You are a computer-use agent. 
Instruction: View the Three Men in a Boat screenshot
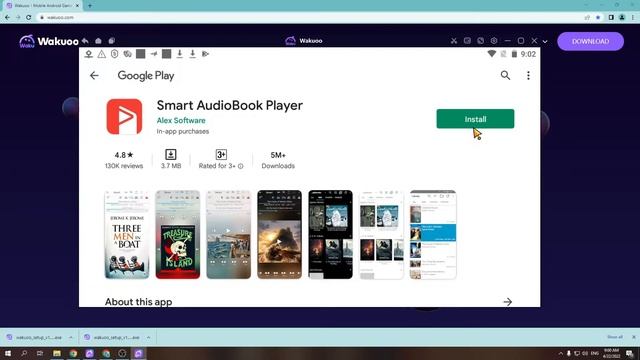(x=127, y=235)
